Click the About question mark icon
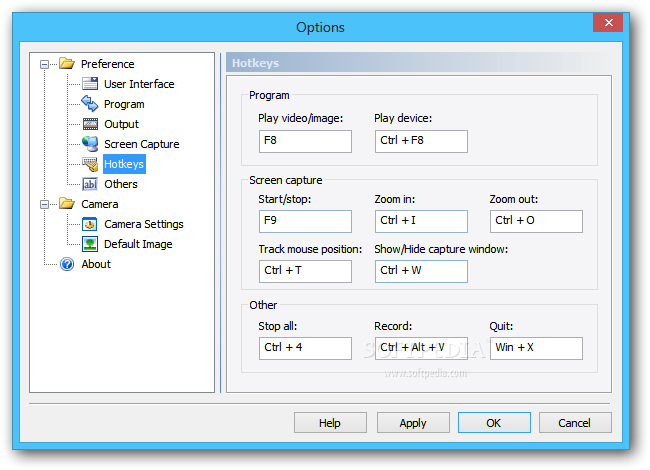This screenshot has height=470, width=650. pos(67,264)
